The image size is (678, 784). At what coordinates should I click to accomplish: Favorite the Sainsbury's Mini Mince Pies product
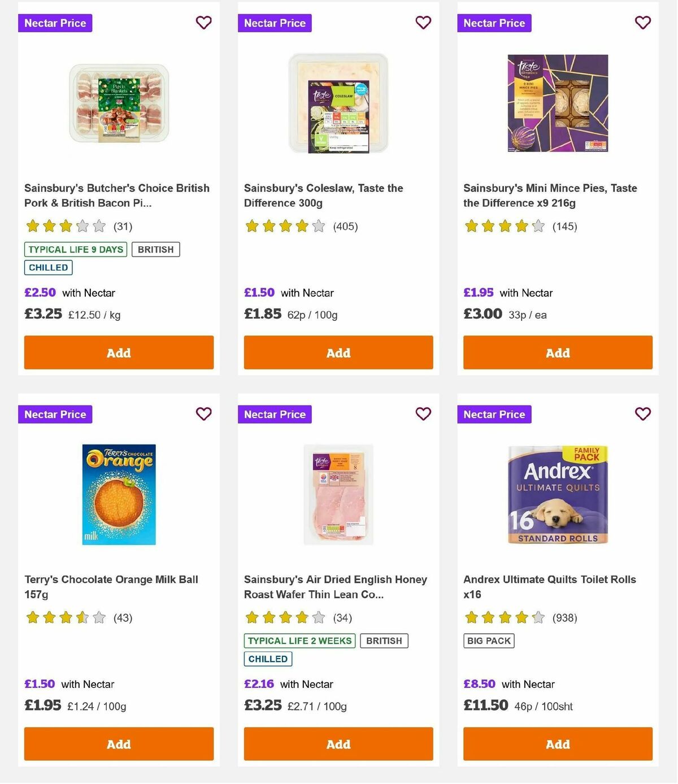642,23
